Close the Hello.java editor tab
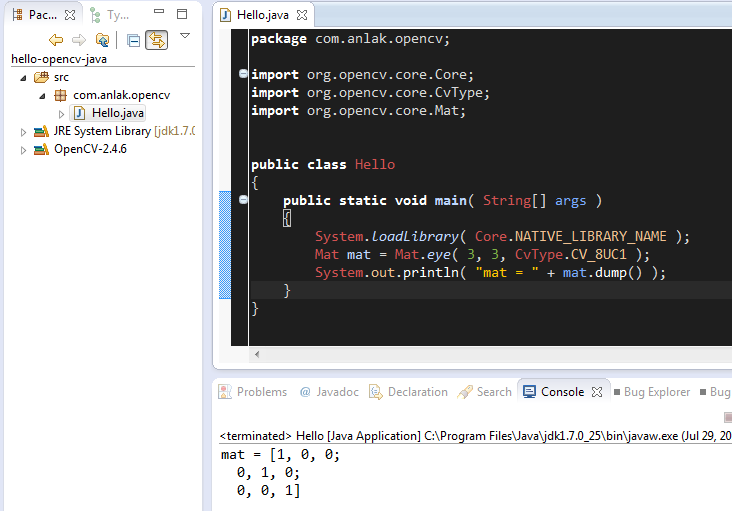The width and height of the screenshot is (732, 511). (302, 15)
